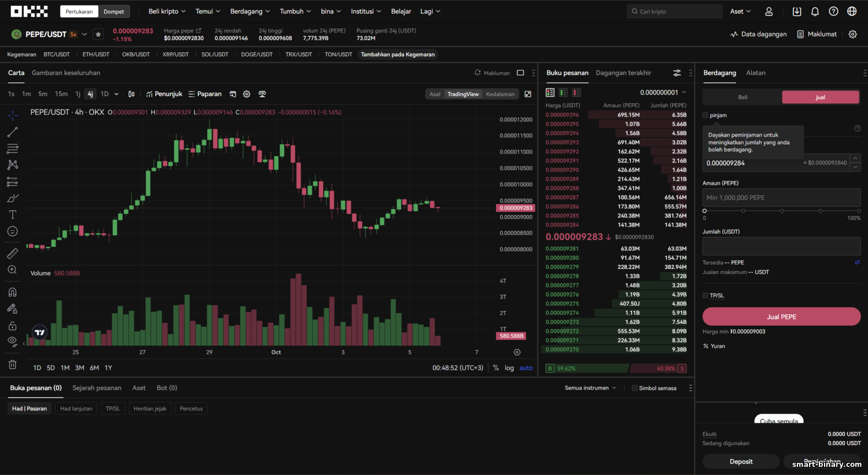Open the Semua instrumen filter dropdown

(591, 388)
